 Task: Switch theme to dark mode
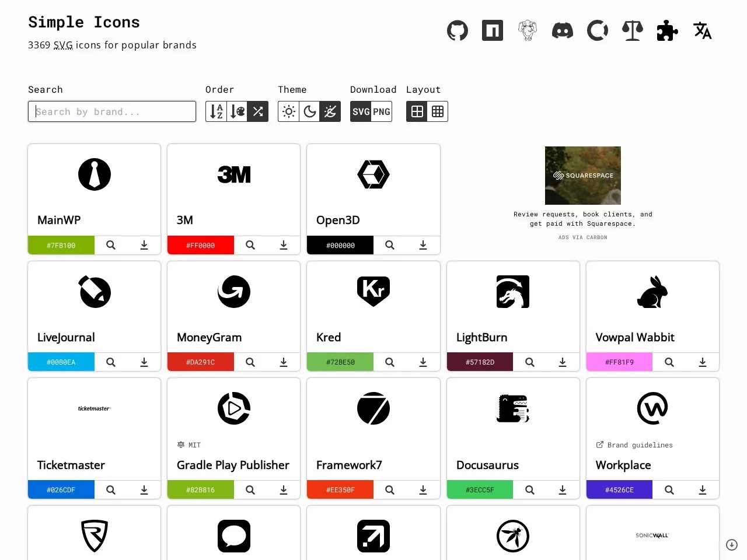(309, 111)
